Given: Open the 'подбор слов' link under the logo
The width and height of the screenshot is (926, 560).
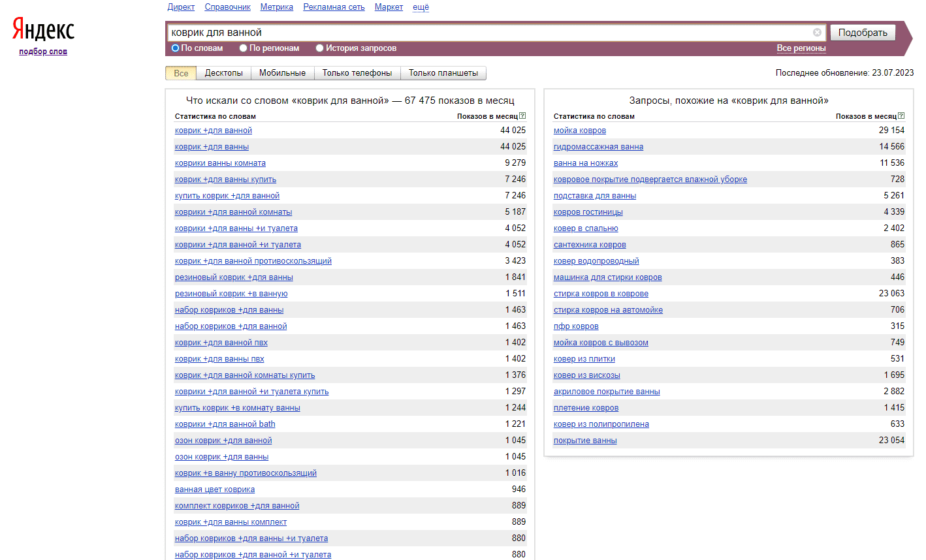Looking at the screenshot, I should (x=43, y=52).
